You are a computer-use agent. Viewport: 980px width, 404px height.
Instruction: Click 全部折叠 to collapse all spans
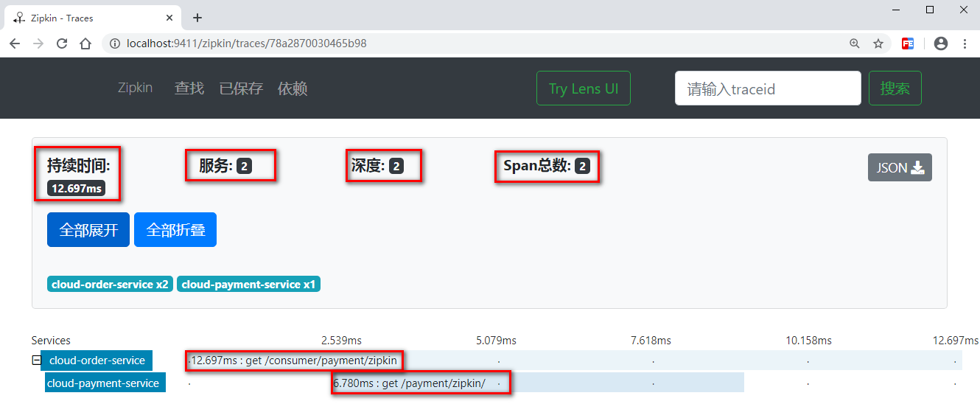(x=175, y=230)
